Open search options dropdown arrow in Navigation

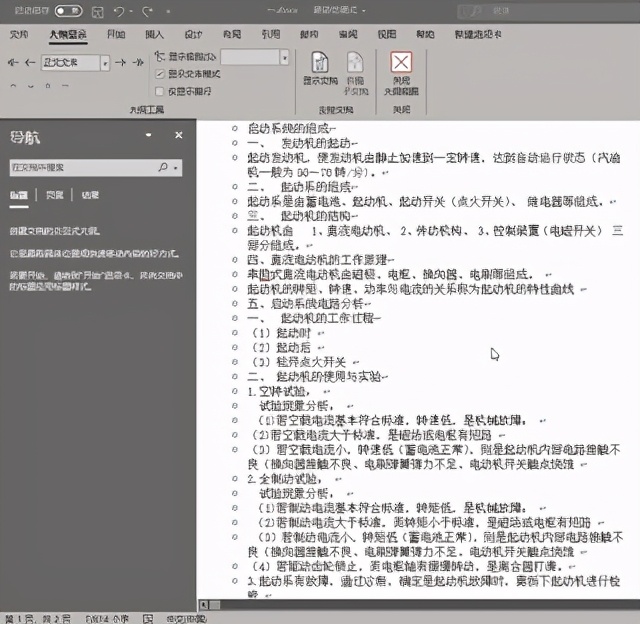click(x=176, y=167)
